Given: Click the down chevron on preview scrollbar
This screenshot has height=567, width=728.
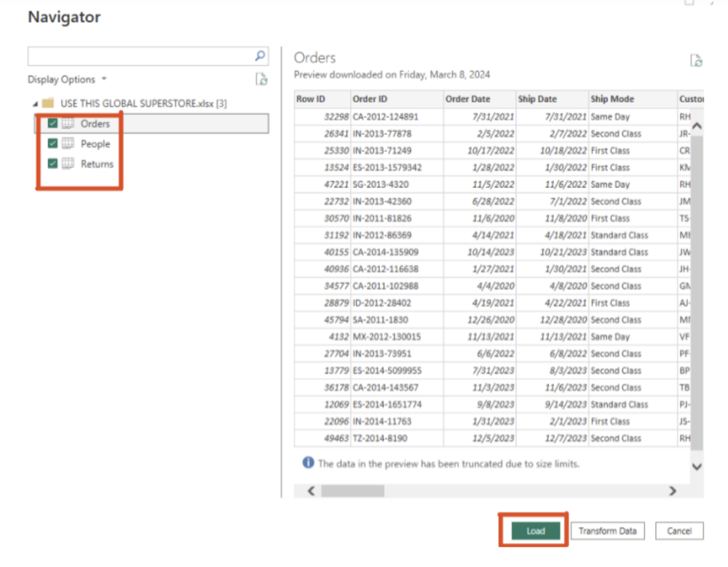Looking at the screenshot, I should coord(696,467).
